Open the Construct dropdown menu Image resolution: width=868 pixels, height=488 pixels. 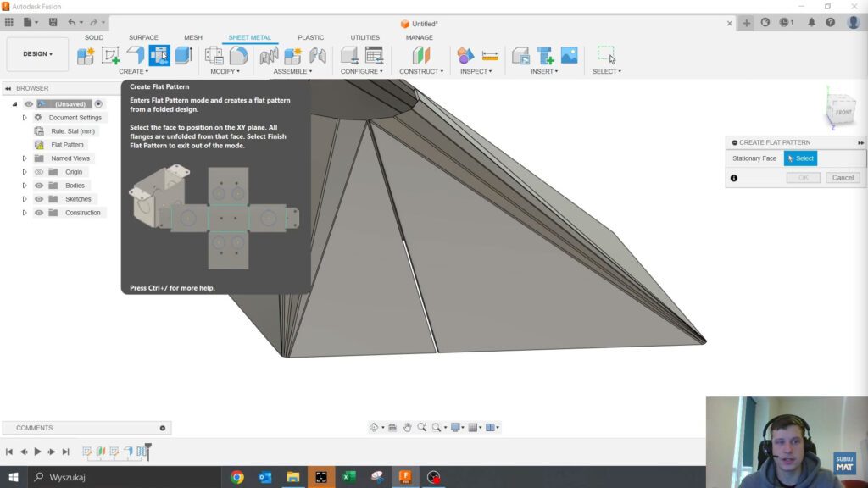pyautogui.click(x=421, y=70)
